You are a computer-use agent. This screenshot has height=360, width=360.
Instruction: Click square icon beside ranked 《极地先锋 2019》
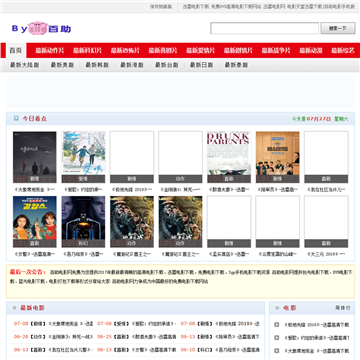pyautogui.click(x=276, y=324)
